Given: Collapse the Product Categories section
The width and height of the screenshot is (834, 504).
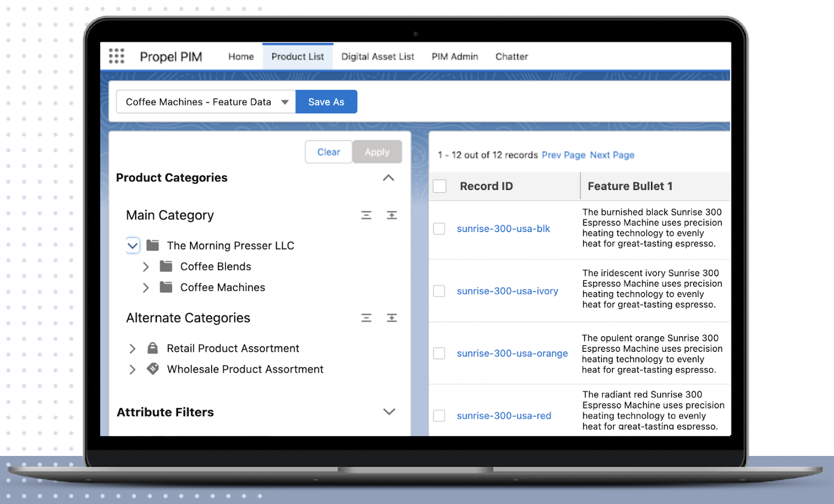Looking at the screenshot, I should coord(388,178).
